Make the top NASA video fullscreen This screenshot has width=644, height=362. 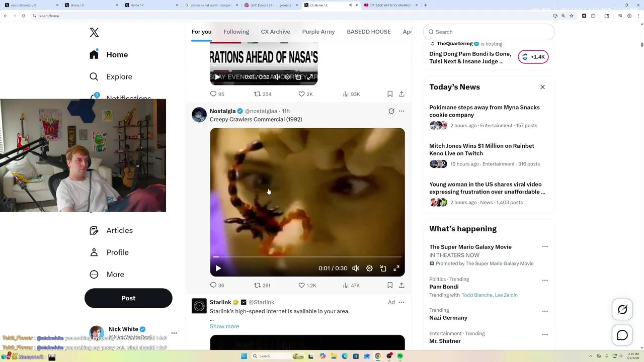pyautogui.click(x=310, y=77)
